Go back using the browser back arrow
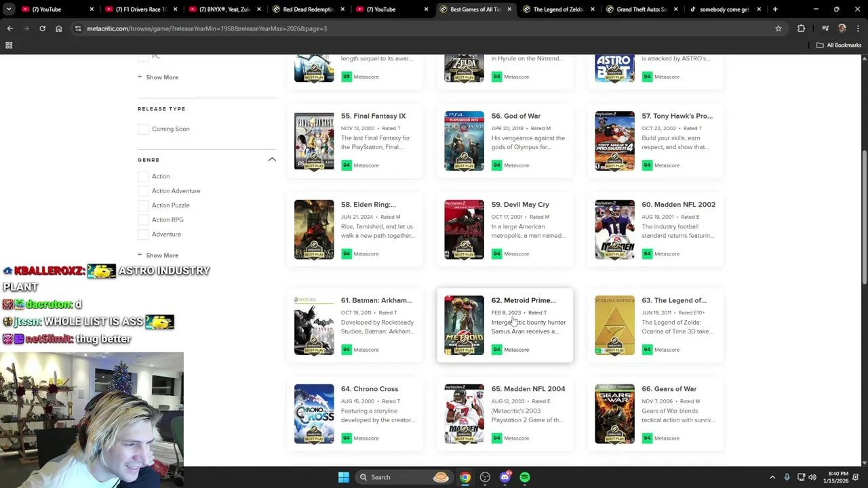Image resolution: width=868 pixels, height=488 pixels. pos(9,28)
